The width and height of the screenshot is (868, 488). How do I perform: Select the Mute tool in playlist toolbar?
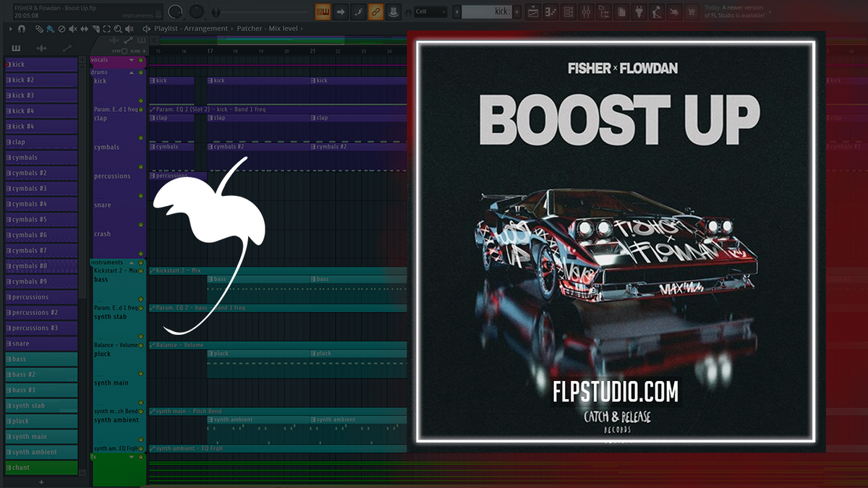[72, 29]
